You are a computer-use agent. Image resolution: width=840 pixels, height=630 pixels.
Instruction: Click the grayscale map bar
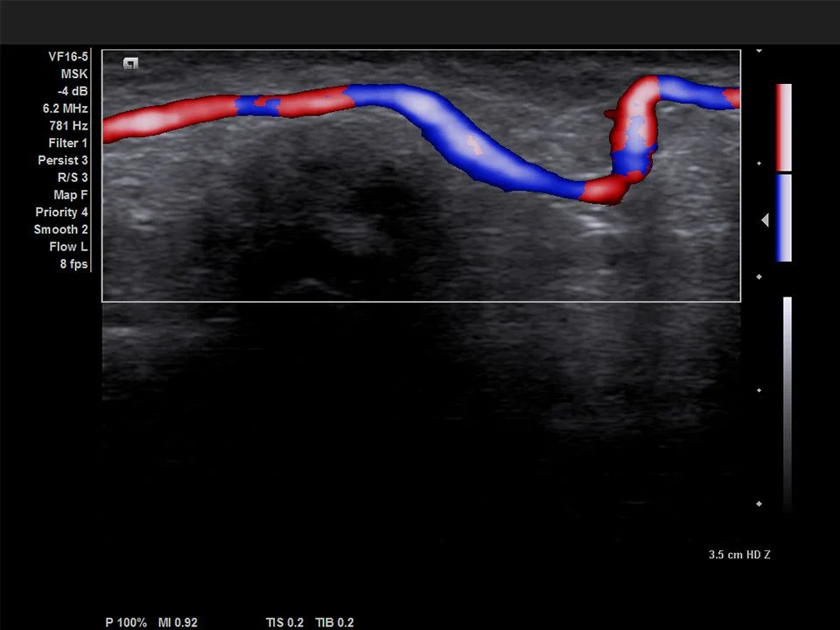[x=787, y=402]
